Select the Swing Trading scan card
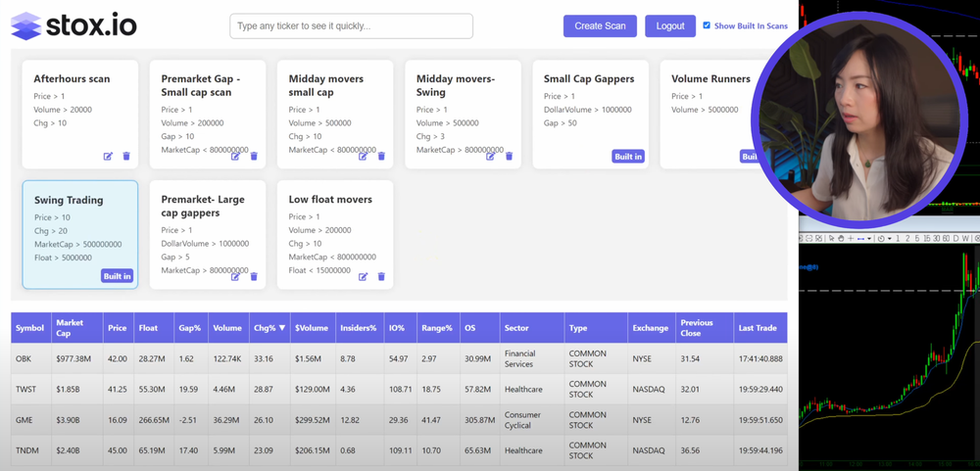The height and width of the screenshot is (471, 980). point(80,235)
